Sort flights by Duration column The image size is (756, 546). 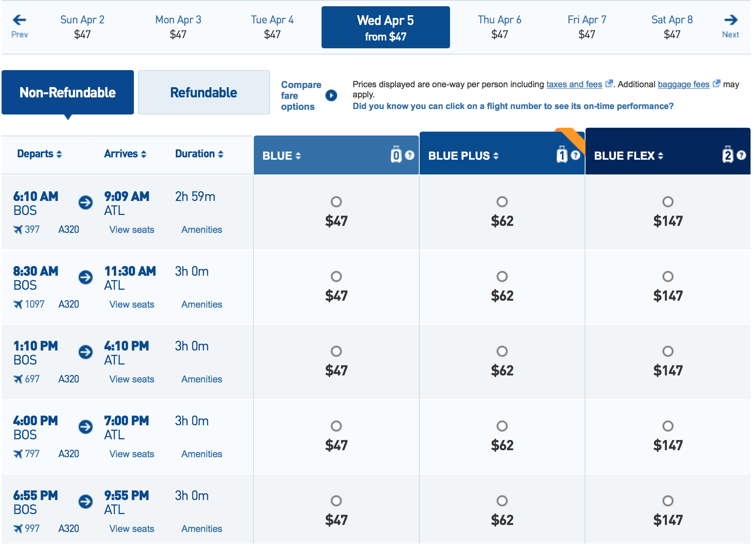point(199,154)
